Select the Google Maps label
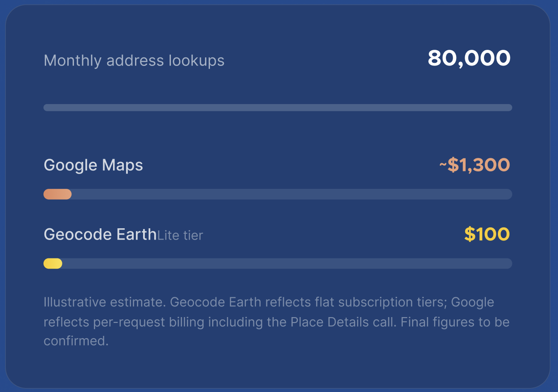 click(x=93, y=165)
